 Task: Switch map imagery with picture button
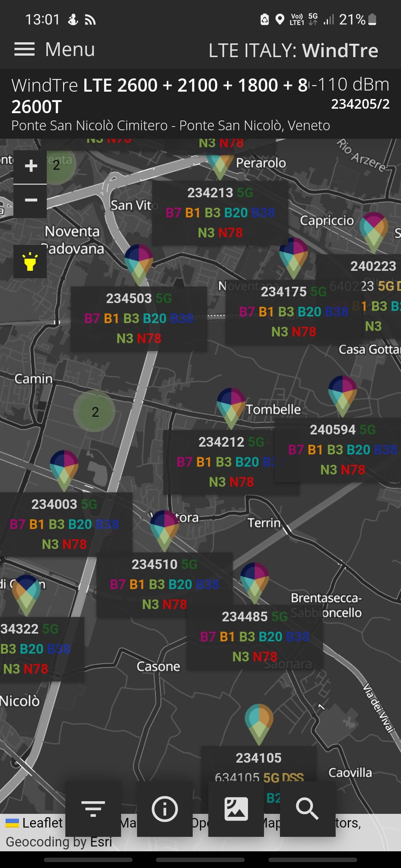[236, 809]
